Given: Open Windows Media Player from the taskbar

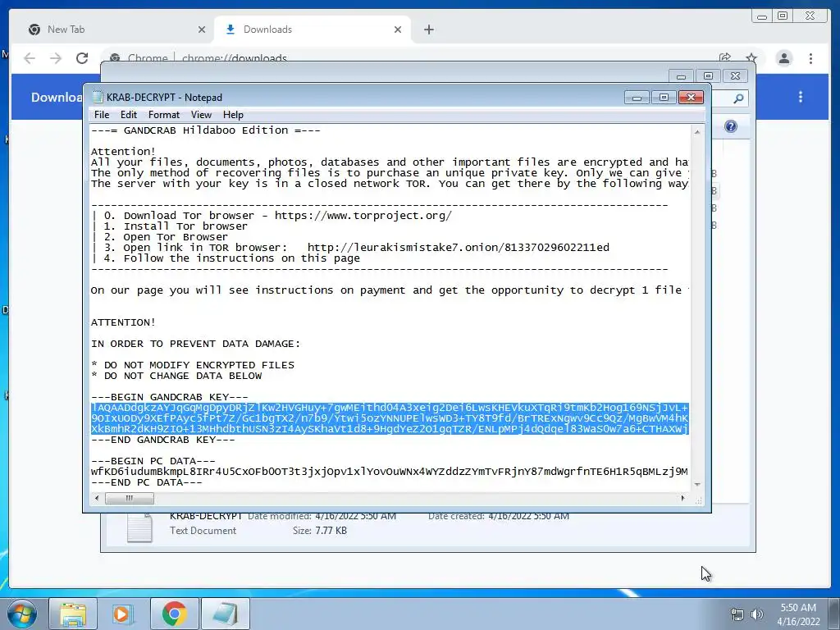Looking at the screenshot, I should [123, 614].
